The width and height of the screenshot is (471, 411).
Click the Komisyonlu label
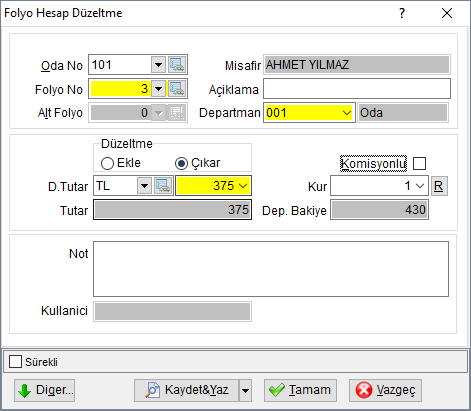(x=373, y=164)
